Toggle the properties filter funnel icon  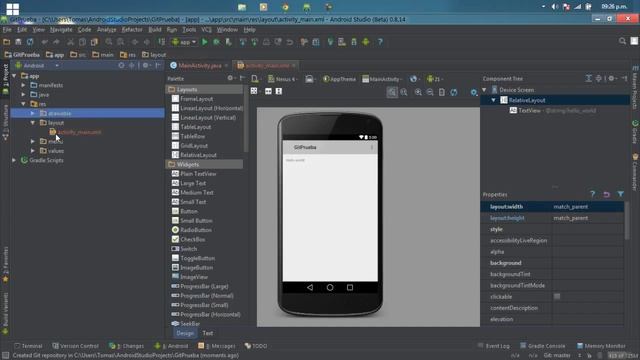click(x=620, y=194)
